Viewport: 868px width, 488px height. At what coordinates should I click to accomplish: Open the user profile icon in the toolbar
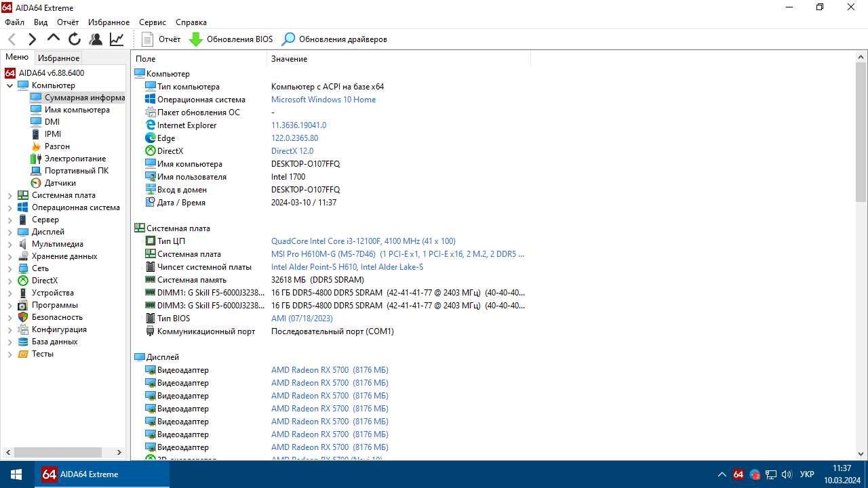point(96,39)
